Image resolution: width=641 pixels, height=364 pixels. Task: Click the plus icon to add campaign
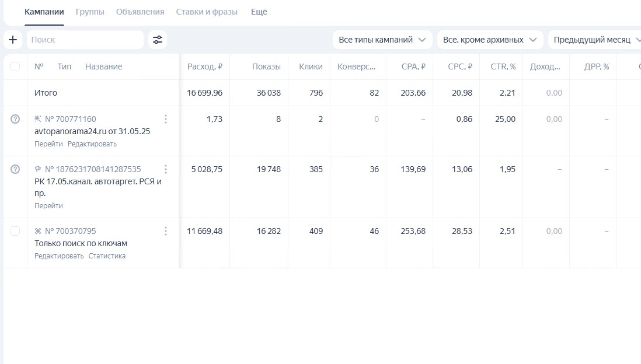[13, 40]
